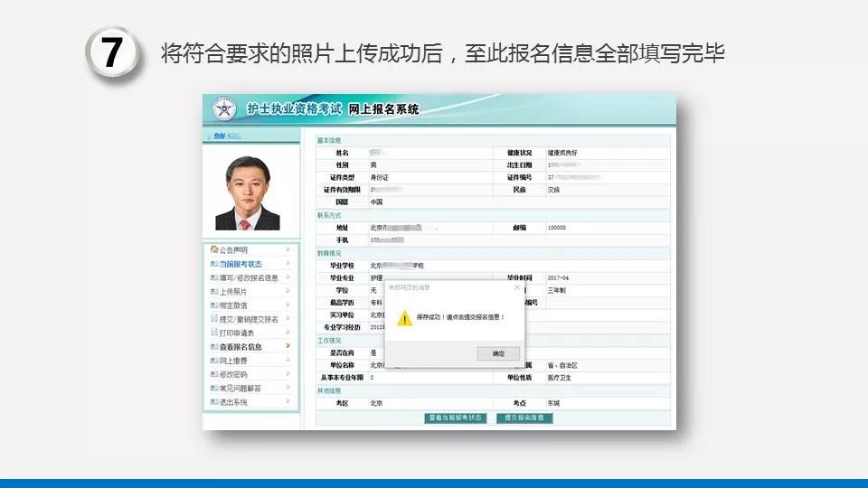868x488 pixels.
Task: Open 绑定微信 sidebar entry
Action: point(233,305)
